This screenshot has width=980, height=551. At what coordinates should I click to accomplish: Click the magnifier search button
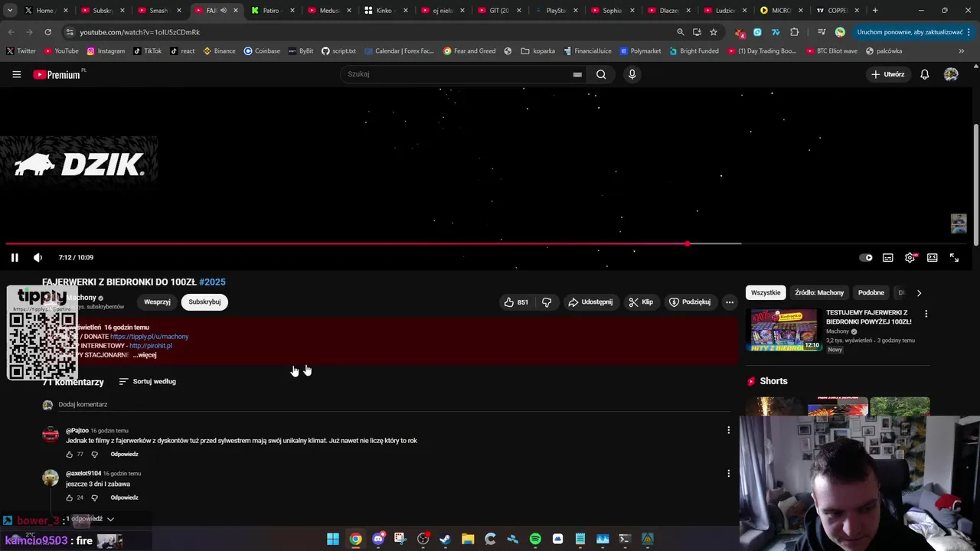click(x=601, y=74)
